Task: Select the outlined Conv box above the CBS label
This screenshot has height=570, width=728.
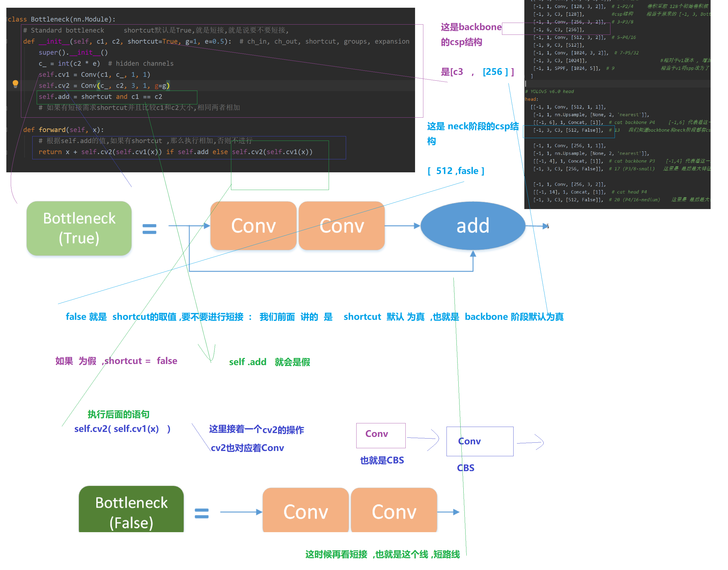Action: point(480,441)
